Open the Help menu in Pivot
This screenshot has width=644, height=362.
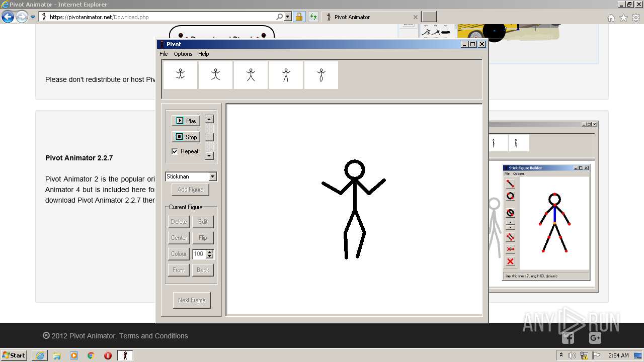[x=203, y=54]
